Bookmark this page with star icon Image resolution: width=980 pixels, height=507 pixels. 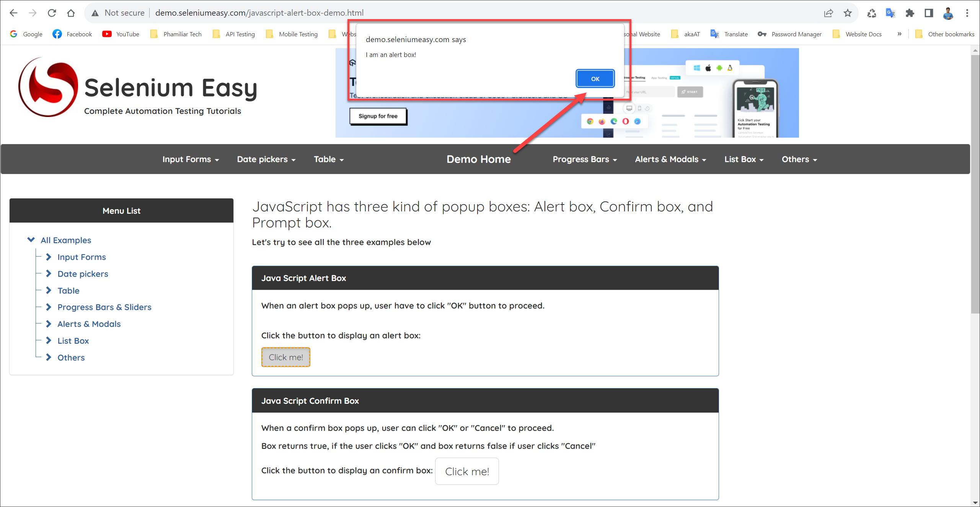click(848, 13)
